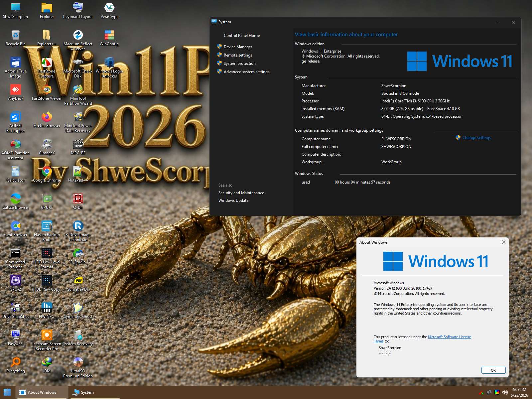Select the 'Intel(R) Core(TM) i3-6100 CPU 3.70GHz' processor value
Screen dimensions: 532x399
(415, 101)
